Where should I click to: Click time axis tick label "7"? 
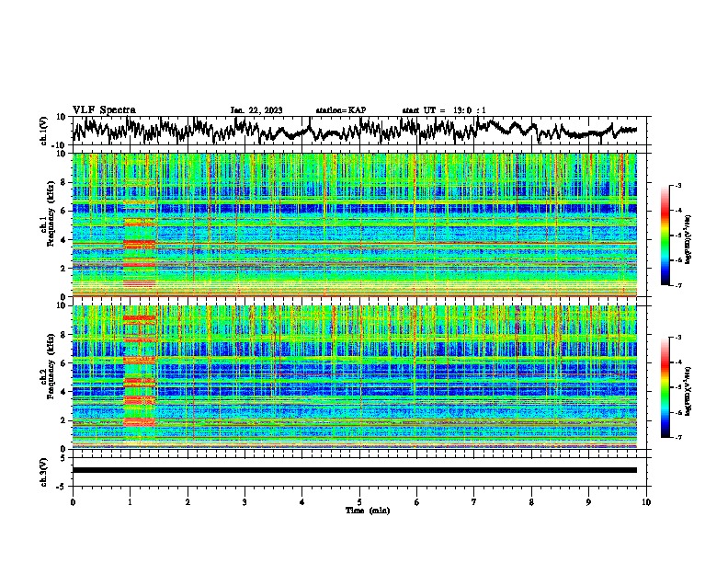474,502
